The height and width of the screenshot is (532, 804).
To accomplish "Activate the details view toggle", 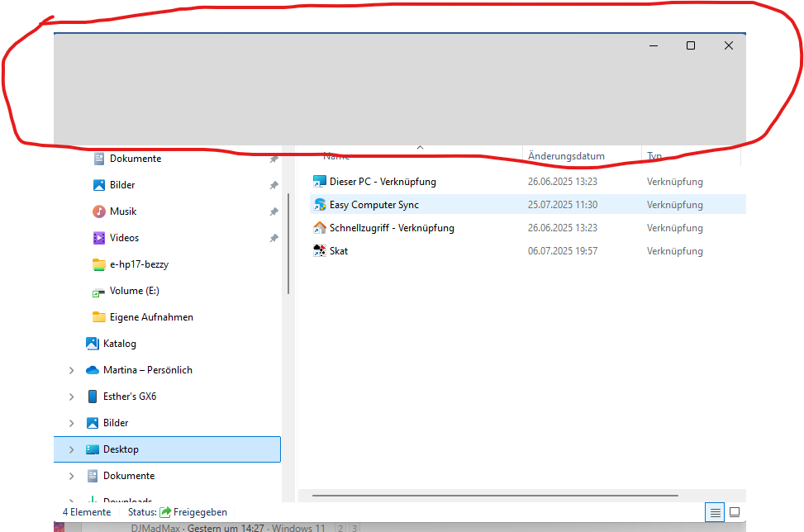I will 714,512.
